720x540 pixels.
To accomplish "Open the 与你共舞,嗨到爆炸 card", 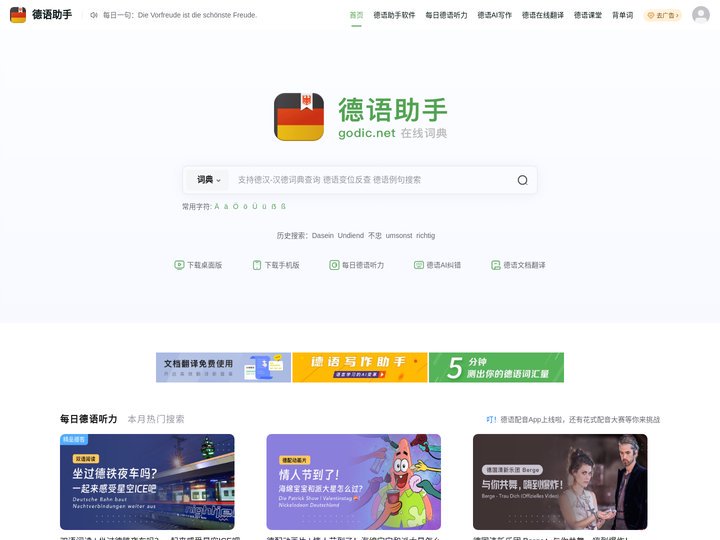I will pos(560,482).
